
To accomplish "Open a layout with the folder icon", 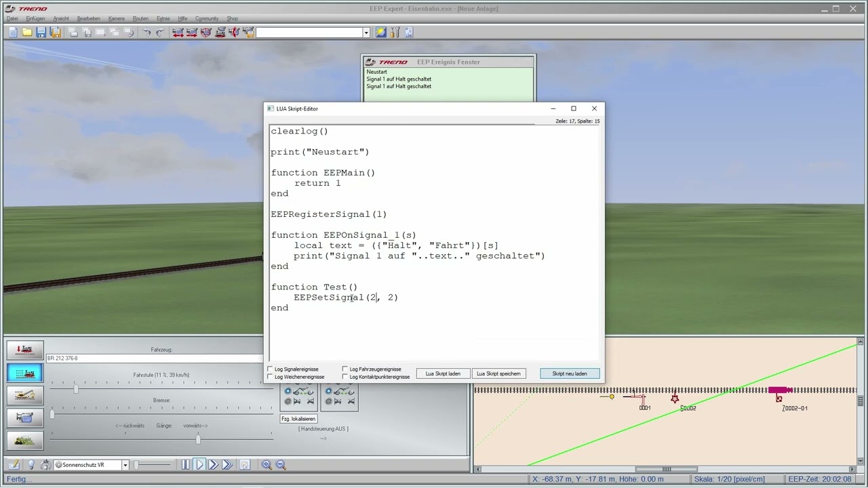I will tap(27, 33).
